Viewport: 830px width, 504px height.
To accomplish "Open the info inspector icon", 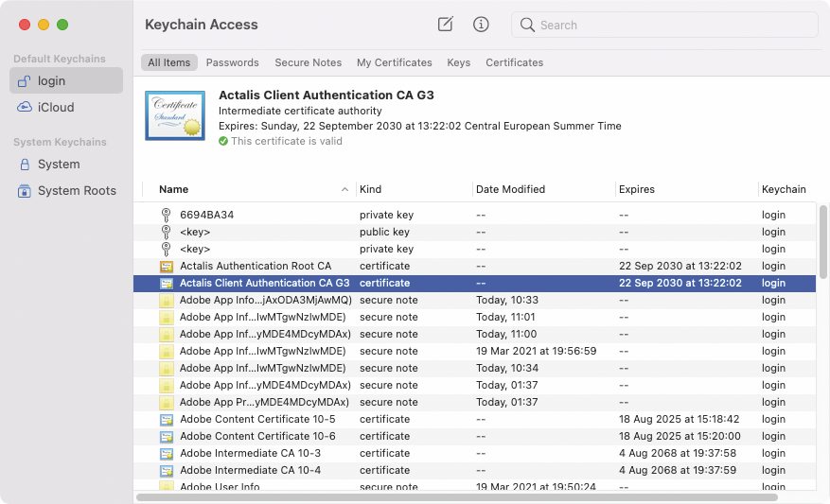I will [x=481, y=25].
